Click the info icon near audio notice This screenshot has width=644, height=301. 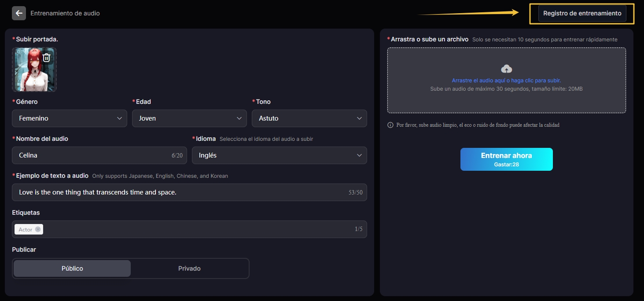tap(390, 125)
